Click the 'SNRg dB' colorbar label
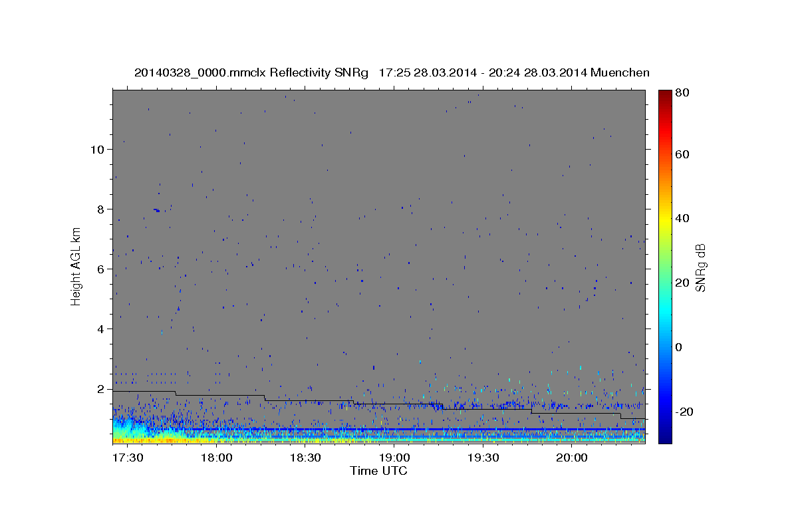The width and height of the screenshot is (798, 532). (700, 267)
